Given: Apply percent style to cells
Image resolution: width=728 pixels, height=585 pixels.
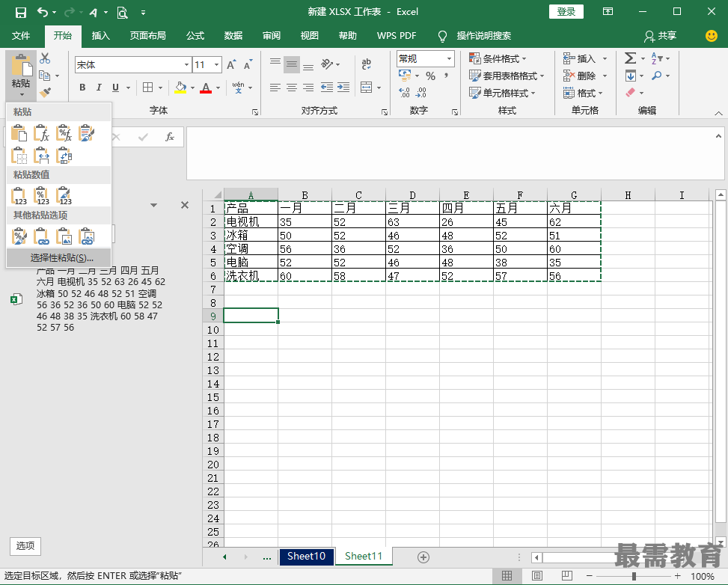Looking at the screenshot, I should pyautogui.click(x=430, y=76).
